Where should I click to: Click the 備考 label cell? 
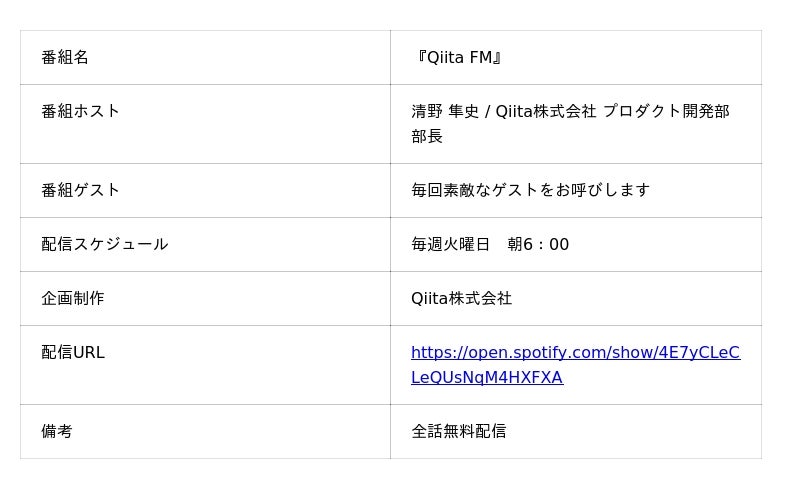tap(57, 431)
